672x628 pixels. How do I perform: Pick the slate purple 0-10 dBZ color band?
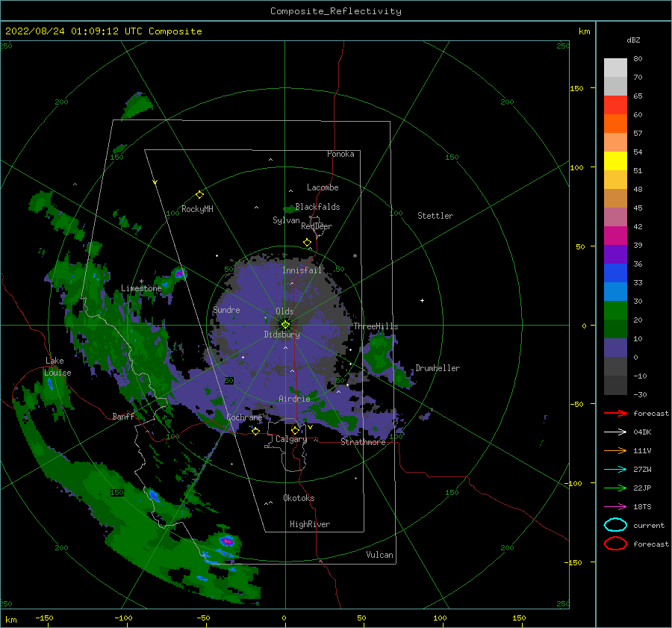(615, 348)
